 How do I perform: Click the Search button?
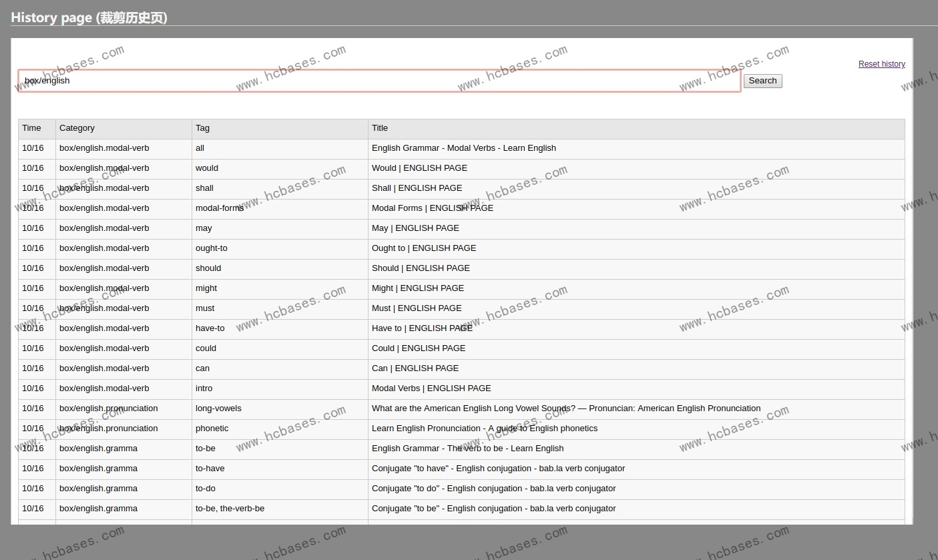pyautogui.click(x=762, y=81)
